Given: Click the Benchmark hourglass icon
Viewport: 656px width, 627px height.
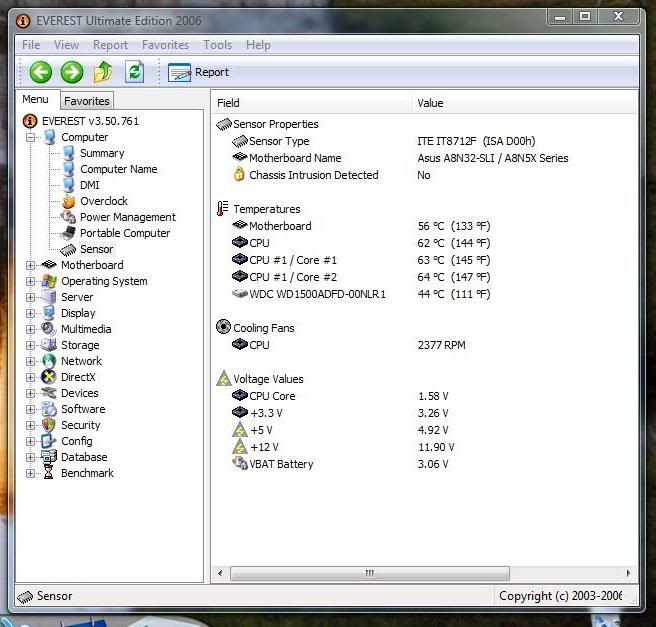Looking at the screenshot, I should tap(49, 473).
